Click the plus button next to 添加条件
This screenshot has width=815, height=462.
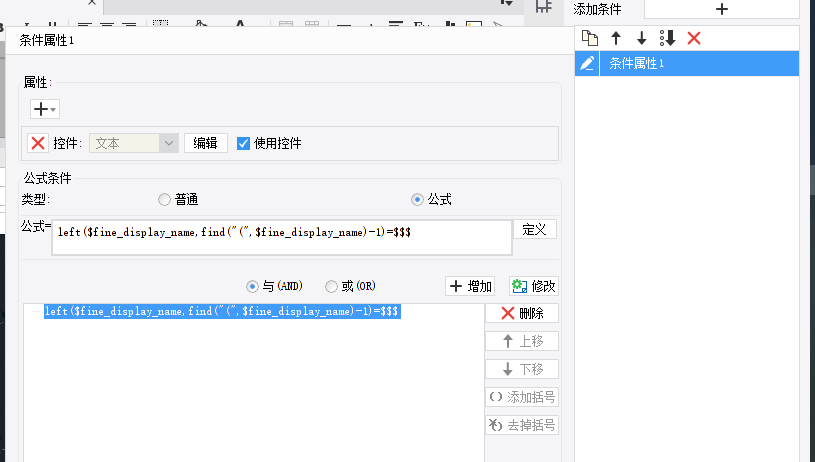[721, 9]
